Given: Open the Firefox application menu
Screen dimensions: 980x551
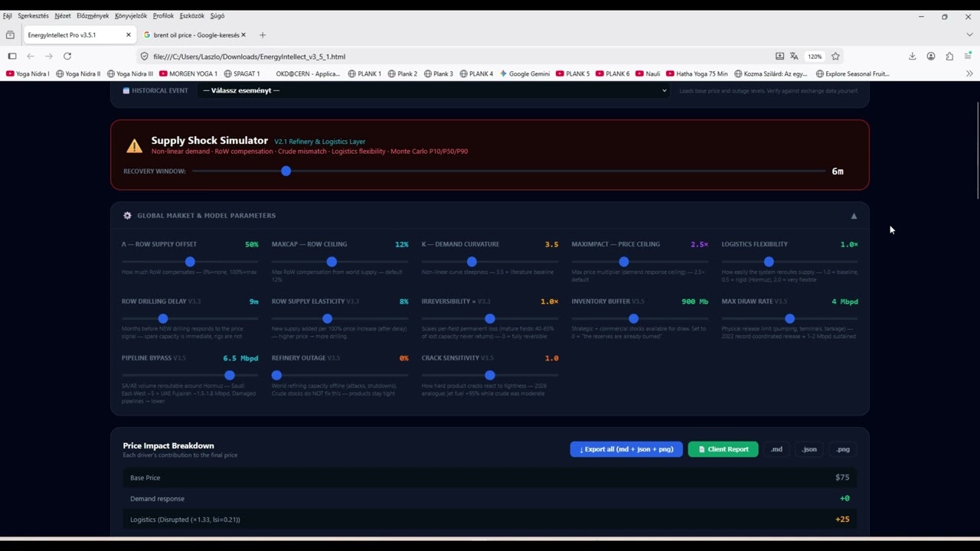Looking at the screenshot, I should (969, 56).
